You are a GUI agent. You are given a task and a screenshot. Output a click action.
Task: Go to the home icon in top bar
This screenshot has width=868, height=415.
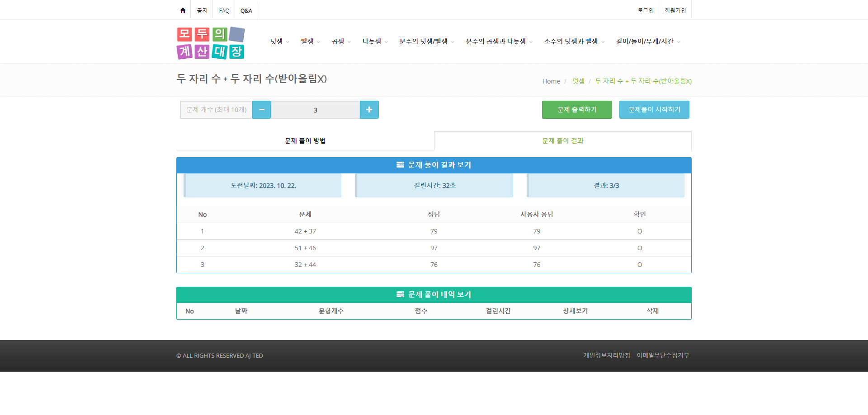pyautogui.click(x=183, y=10)
